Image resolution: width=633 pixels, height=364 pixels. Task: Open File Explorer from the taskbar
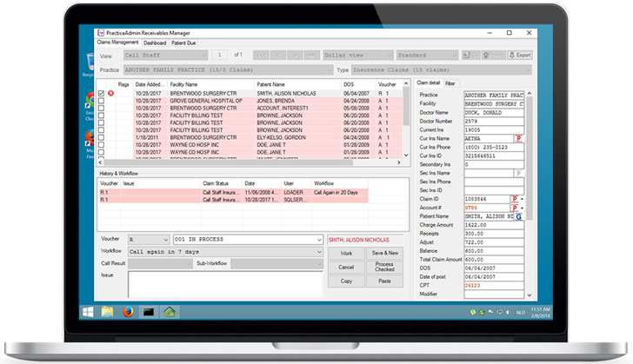point(108,312)
